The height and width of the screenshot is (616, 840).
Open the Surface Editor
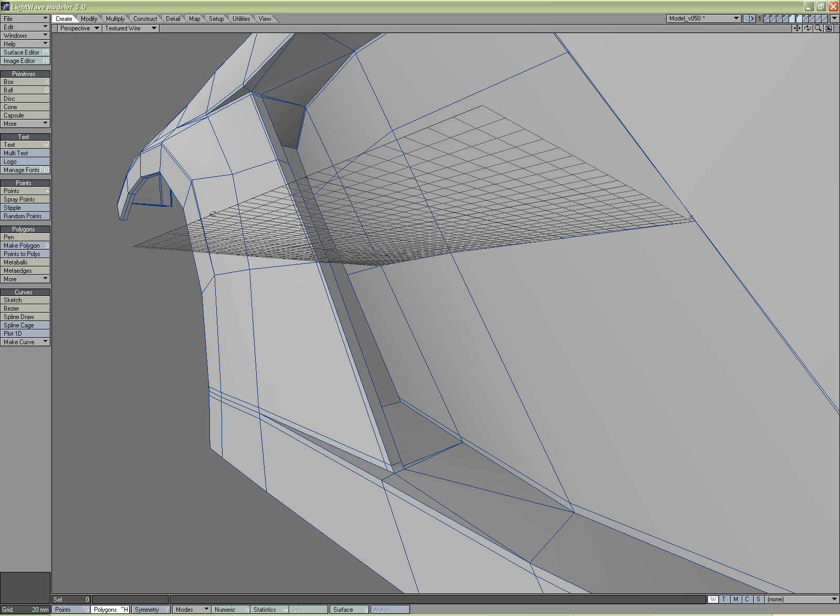(25, 52)
